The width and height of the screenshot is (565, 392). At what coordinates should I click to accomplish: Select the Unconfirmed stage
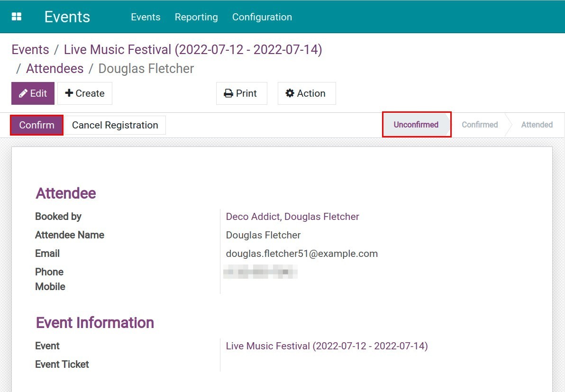(416, 125)
